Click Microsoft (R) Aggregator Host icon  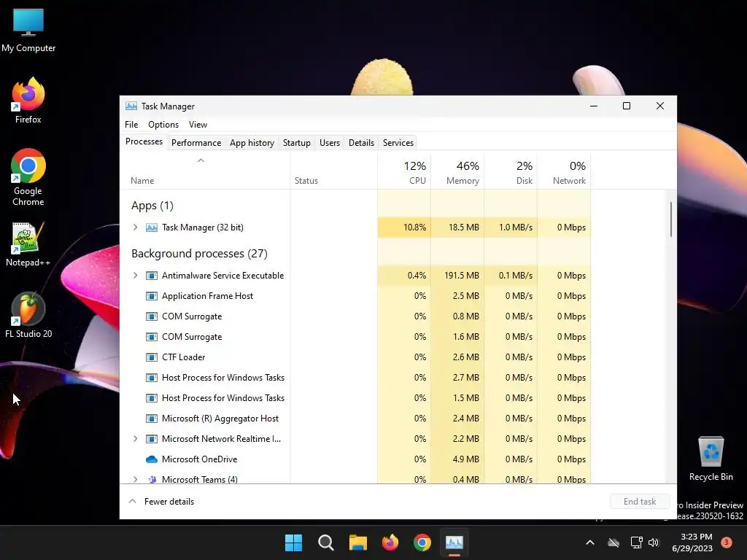152,419
